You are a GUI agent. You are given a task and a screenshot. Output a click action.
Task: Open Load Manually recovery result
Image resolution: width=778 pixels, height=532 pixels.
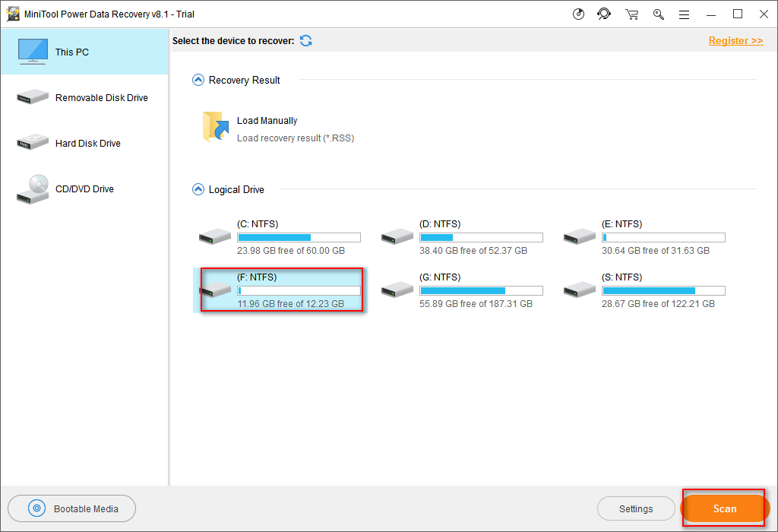(x=267, y=121)
